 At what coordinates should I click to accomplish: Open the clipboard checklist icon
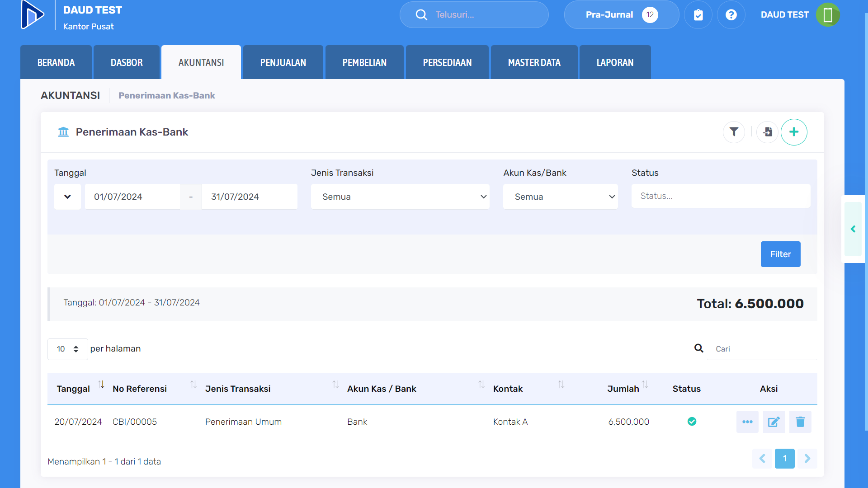click(698, 15)
